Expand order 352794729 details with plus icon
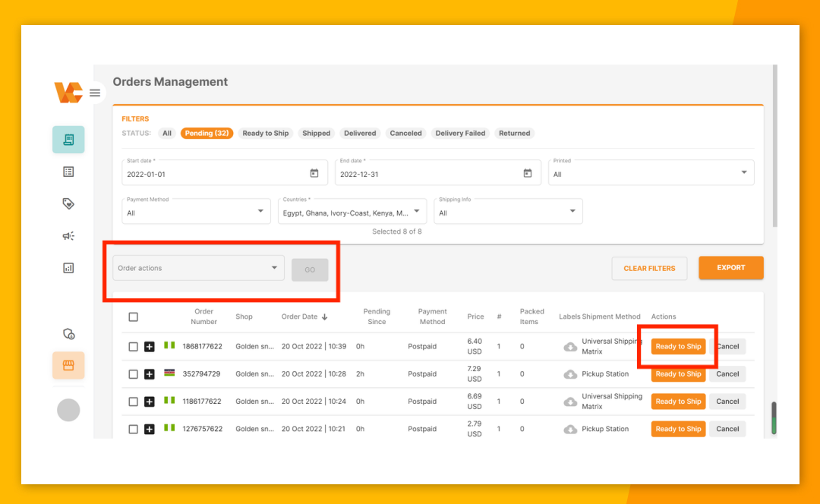Screen dimensions: 820x504 point(150,374)
